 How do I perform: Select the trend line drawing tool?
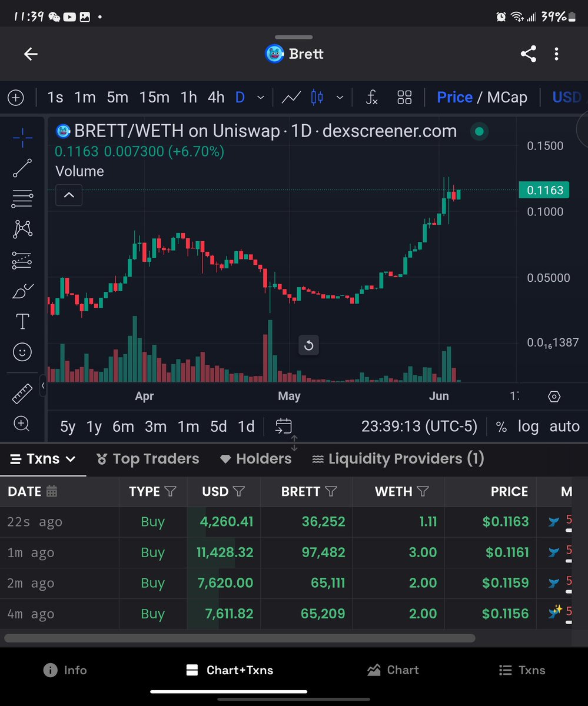pos(22,168)
